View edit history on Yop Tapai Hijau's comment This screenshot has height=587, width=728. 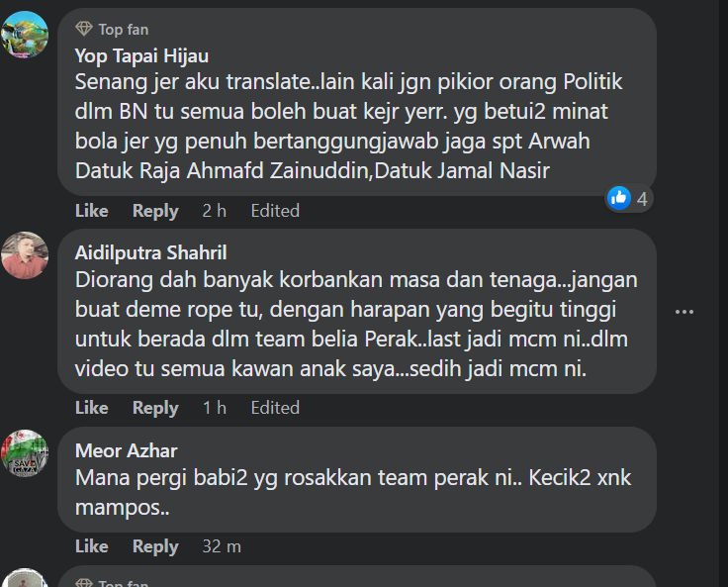[275, 211]
